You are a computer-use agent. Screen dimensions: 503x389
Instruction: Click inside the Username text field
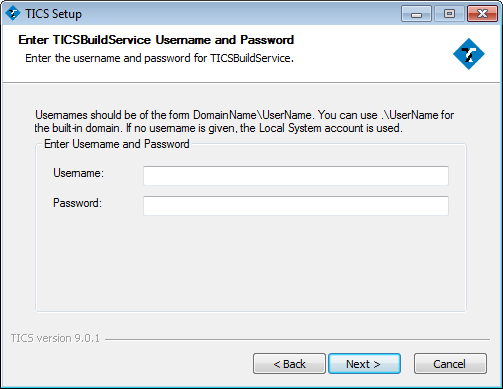coord(296,176)
